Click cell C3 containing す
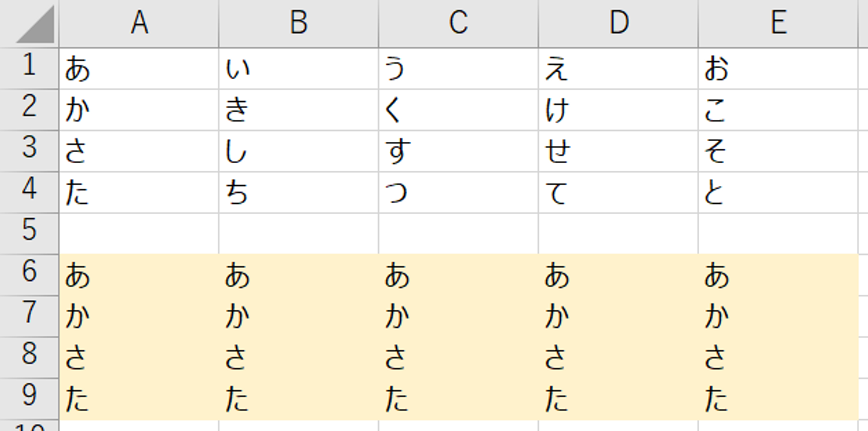Viewport: 868px width, 431px height. [458, 151]
